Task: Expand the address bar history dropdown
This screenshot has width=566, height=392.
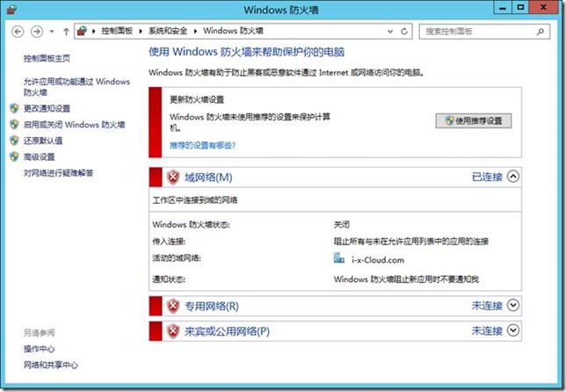Action: click(390, 32)
